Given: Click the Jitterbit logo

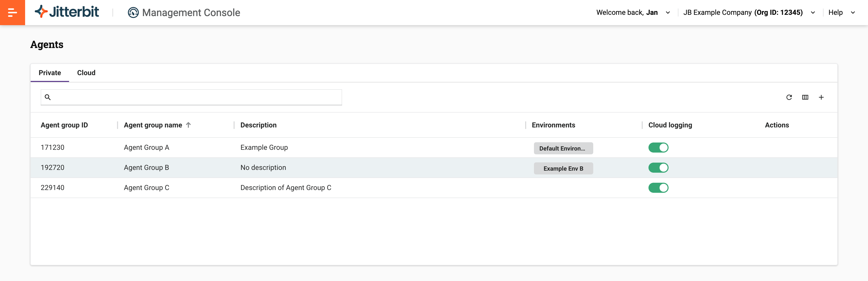Looking at the screenshot, I should click(67, 12).
